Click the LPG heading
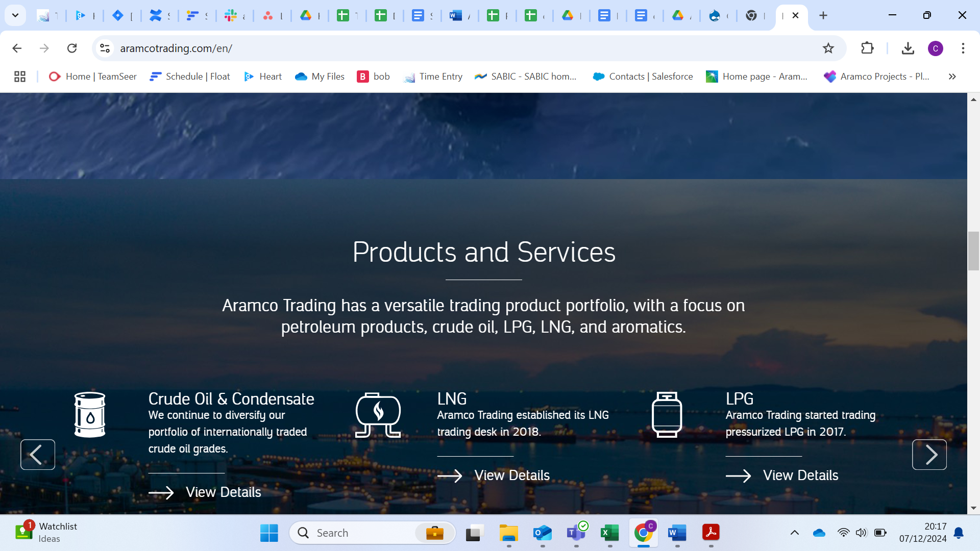The height and width of the screenshot is (551, 980). [x=740, y=399]
